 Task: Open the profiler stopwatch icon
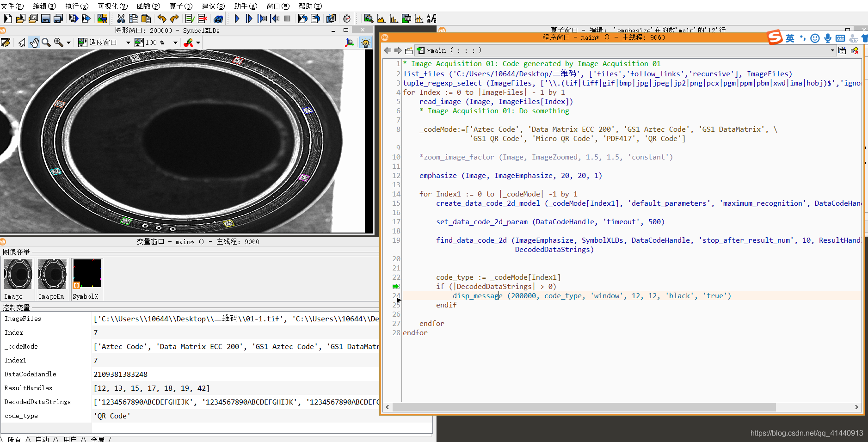click(x=347, y=18)
